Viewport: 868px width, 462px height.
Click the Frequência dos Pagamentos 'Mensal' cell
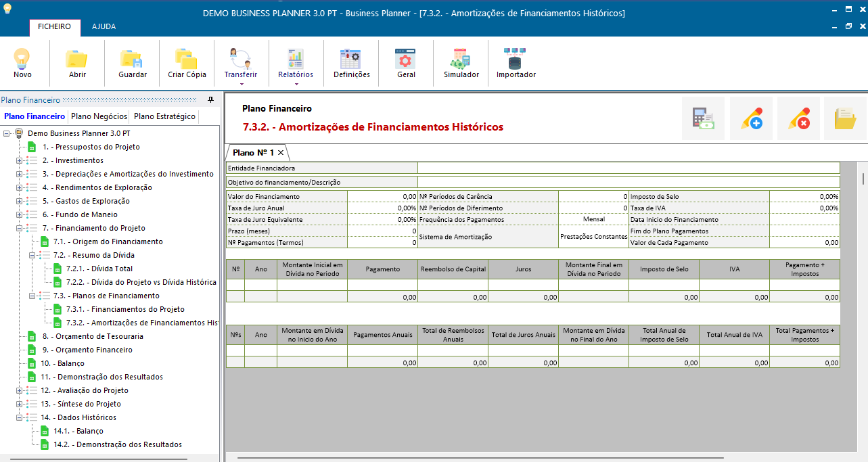593,219
